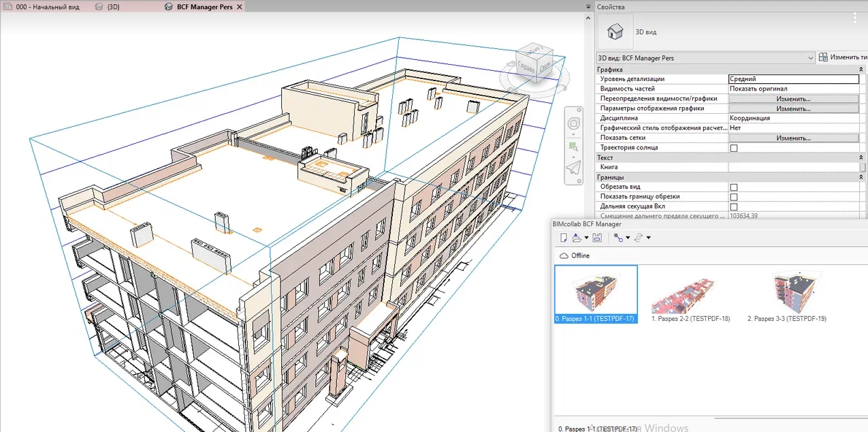Screen dimensions: 868x432
Task: Check the Показать границу обрезки checkbox
Action: pyautogui.click(x=734, y=197)
